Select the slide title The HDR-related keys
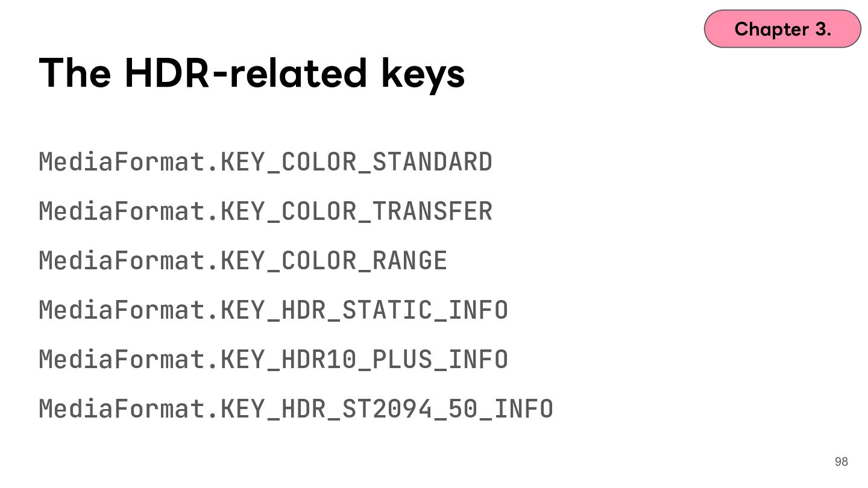 tap(252, 73)
